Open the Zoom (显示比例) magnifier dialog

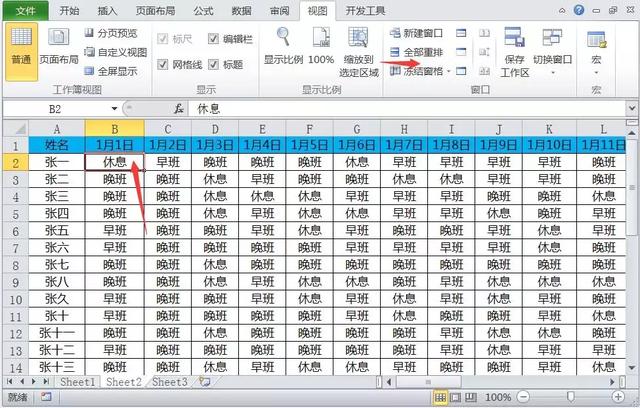tap(283, 46)
